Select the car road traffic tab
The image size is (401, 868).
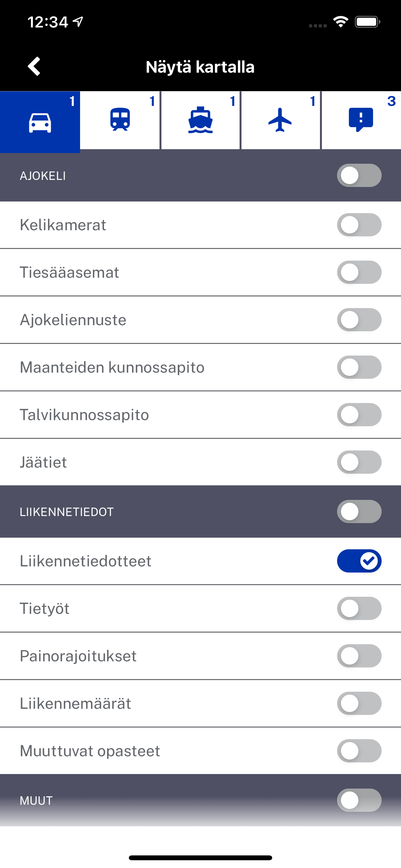pyautogui.click(x=40, y=122)
